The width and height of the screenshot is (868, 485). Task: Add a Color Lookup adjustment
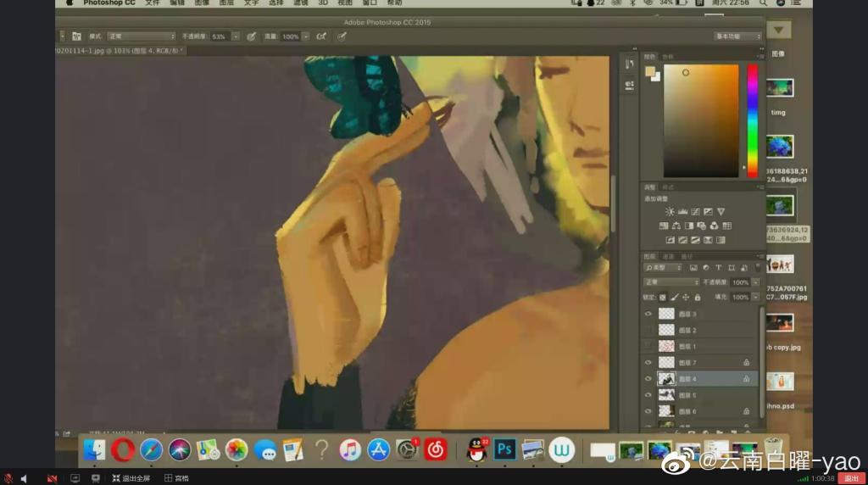[x=726, y=226]
